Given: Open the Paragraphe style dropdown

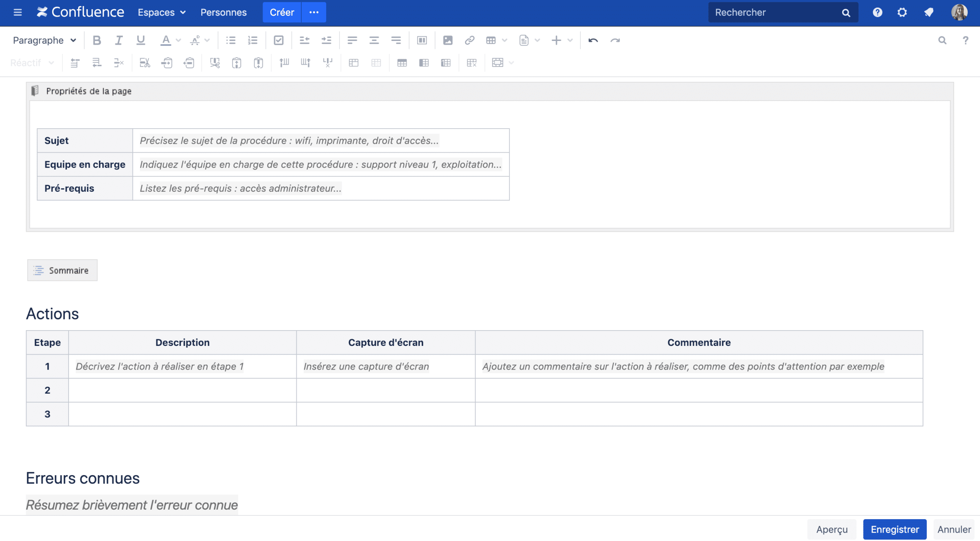Looking at the screenshot, I should tap(44, 40).
